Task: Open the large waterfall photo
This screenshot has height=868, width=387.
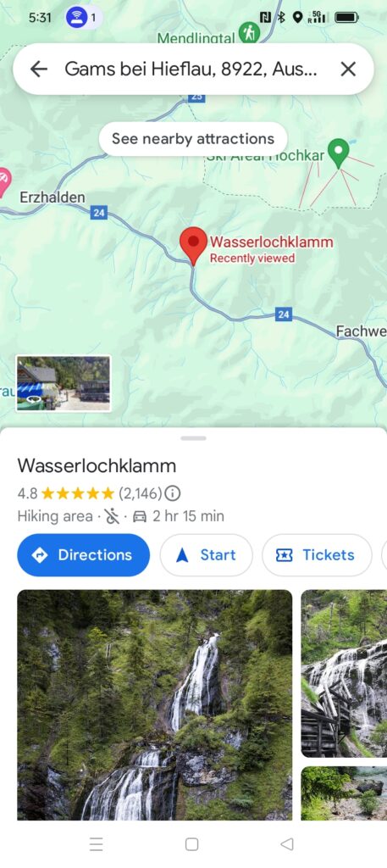Action: [155, 704]
